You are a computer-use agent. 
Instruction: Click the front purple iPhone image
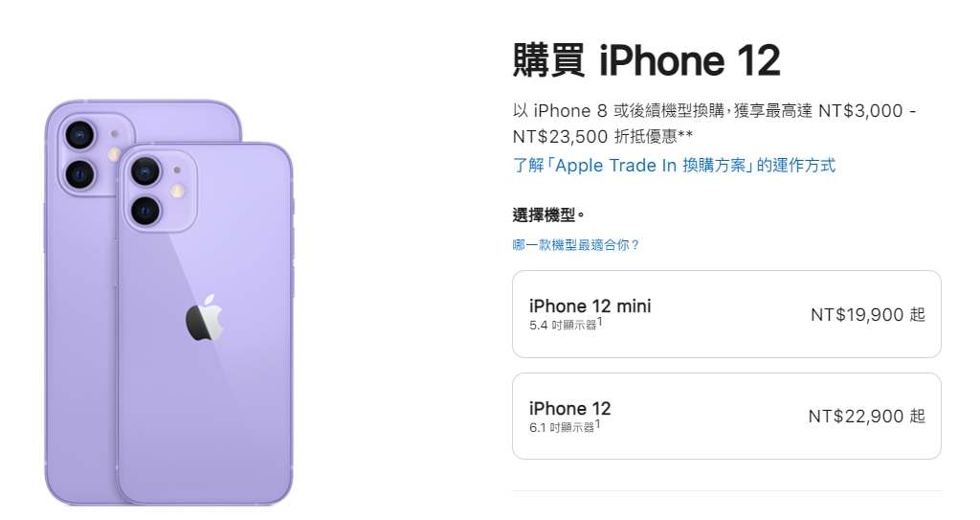coord(205,324)
